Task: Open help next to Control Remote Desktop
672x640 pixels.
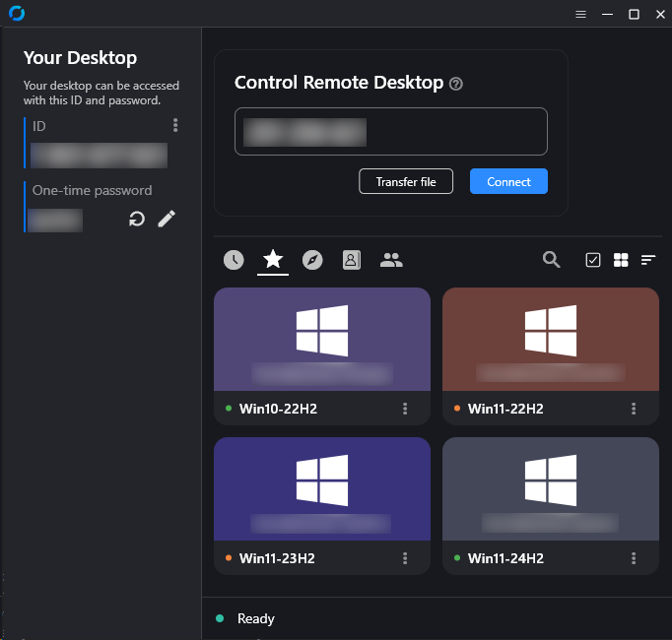Action: pos(455,84)
